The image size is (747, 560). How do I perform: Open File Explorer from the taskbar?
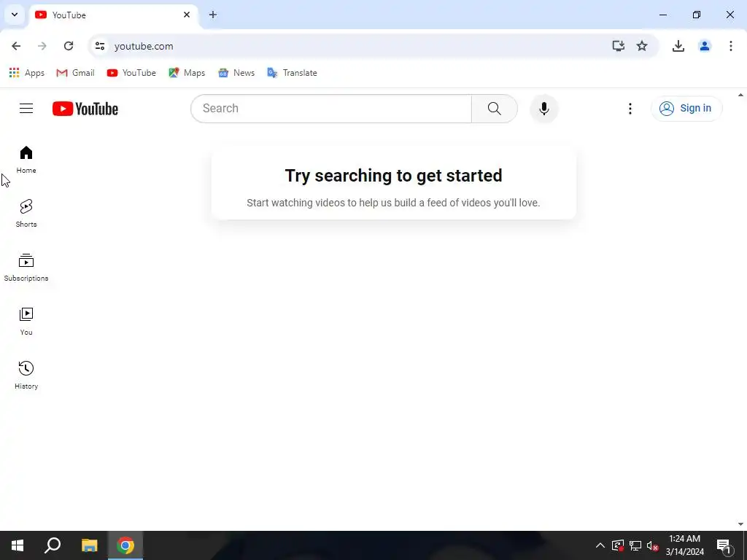pyautogui.click(x=89, y=545)
